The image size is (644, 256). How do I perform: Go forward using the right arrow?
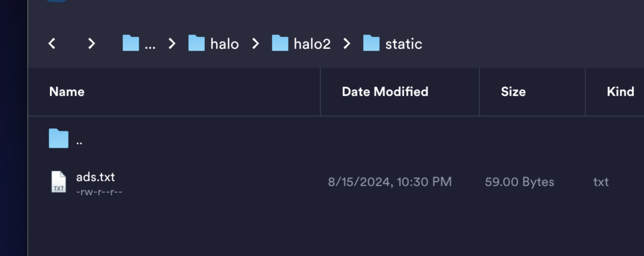91,43
